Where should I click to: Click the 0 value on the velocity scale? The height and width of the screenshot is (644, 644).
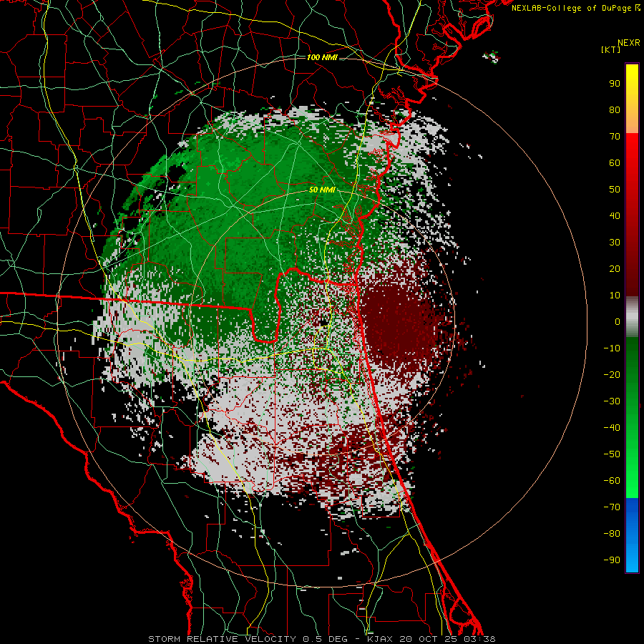(618, 321)
